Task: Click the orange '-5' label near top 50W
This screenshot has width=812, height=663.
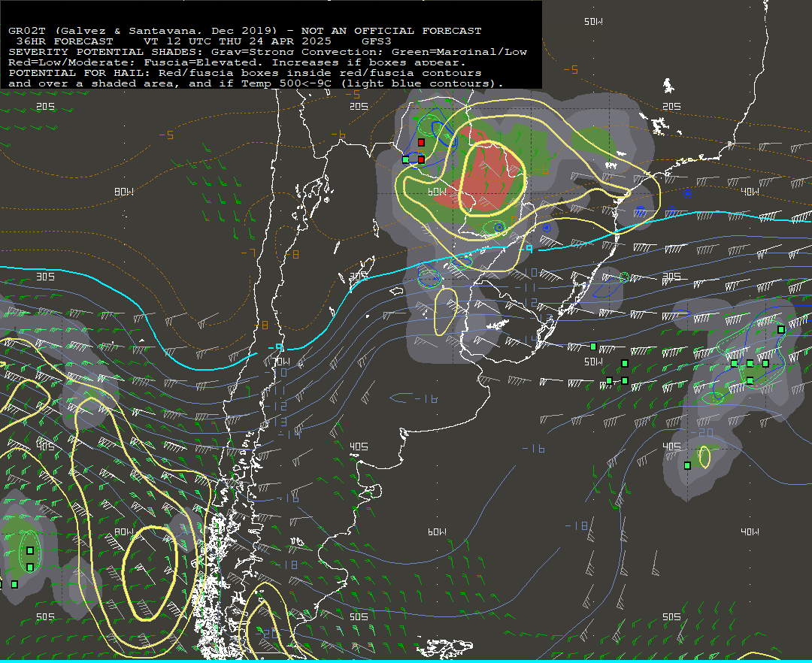Action: click(571, 69)
